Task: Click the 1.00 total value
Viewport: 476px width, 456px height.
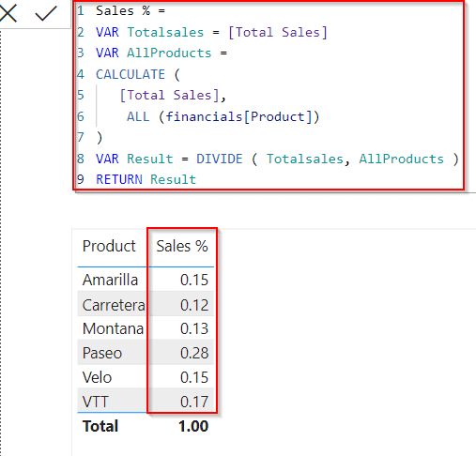Action: click(x=193, y=426)
